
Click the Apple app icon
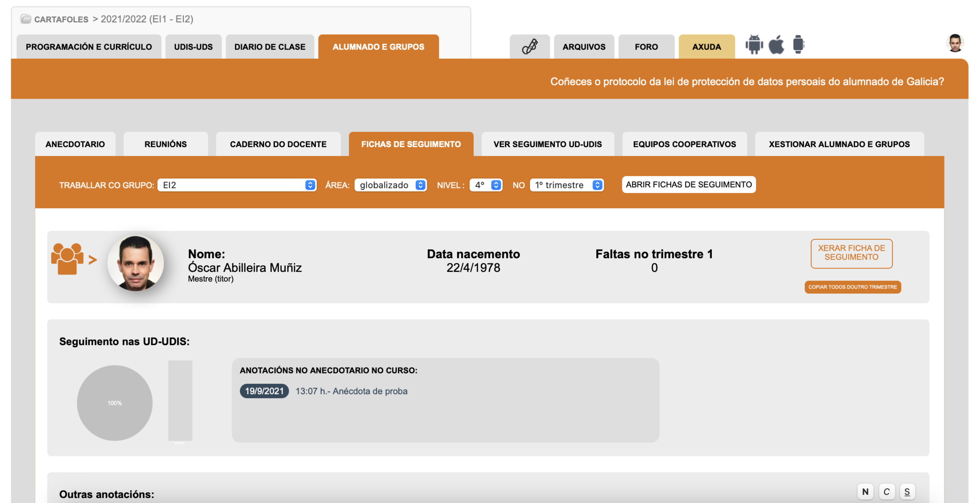point(776,45)
